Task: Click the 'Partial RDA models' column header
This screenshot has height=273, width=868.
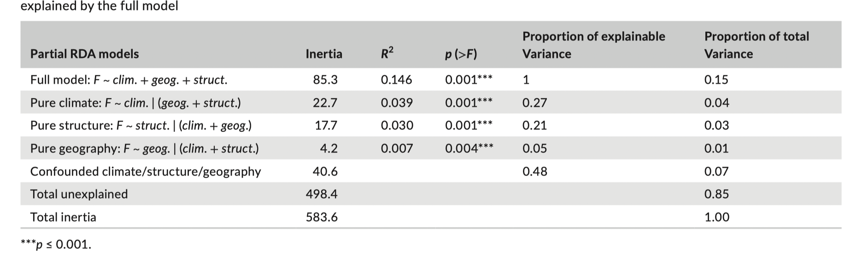Action: click(x=84, y=54)
